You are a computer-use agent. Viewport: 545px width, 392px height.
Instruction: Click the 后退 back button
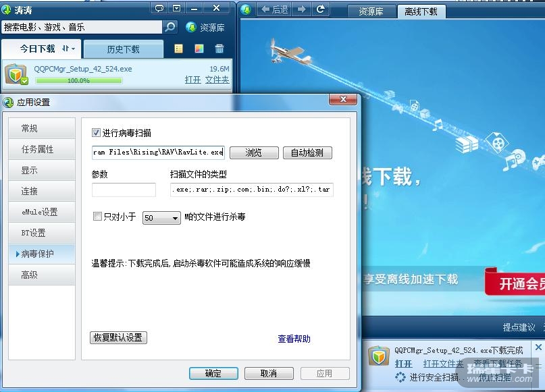coord(275,9)
